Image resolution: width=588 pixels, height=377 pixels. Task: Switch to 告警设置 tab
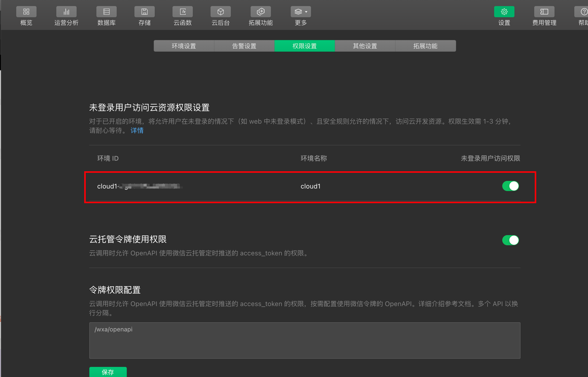[244, 46]
